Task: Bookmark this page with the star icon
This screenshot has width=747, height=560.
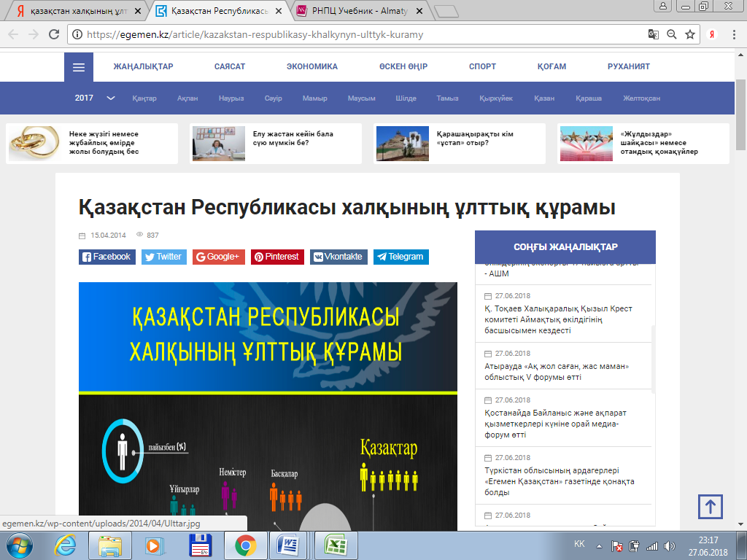Action: click(x=690, y=34)
